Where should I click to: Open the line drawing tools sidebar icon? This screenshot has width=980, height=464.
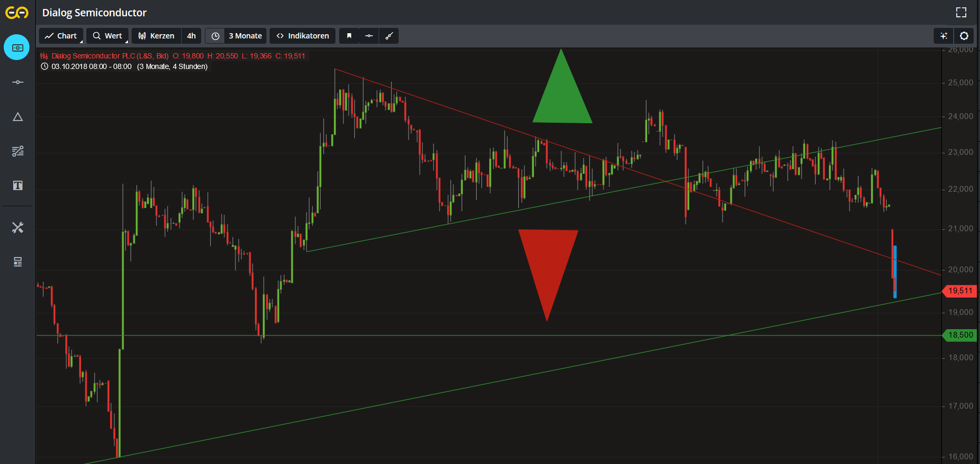click(17, 151)
